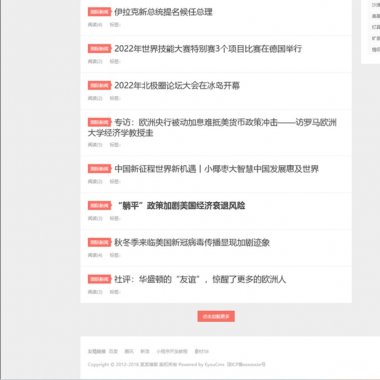
Task: Open the 百度 friend link in footer
Action: 113,351
